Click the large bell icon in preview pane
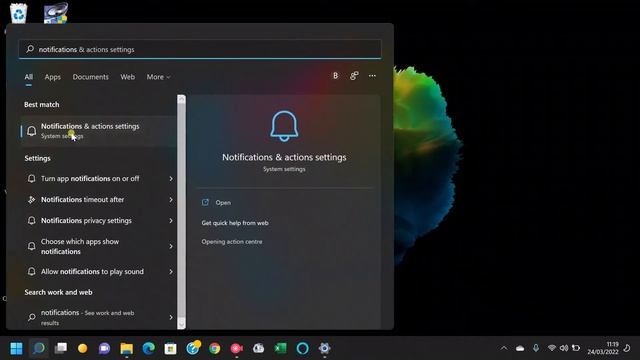Screen dimensions: 640x360 point(284,126)
